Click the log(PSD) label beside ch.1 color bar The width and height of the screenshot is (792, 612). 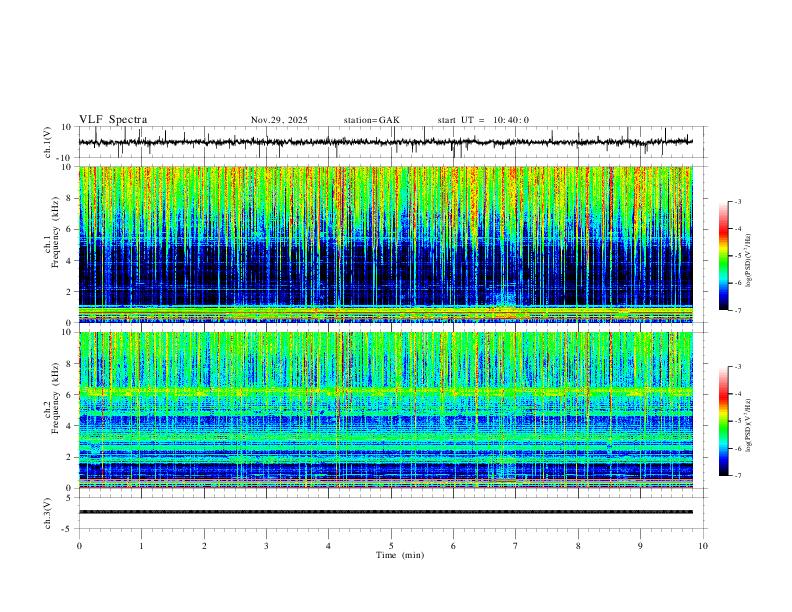(748, 261)
